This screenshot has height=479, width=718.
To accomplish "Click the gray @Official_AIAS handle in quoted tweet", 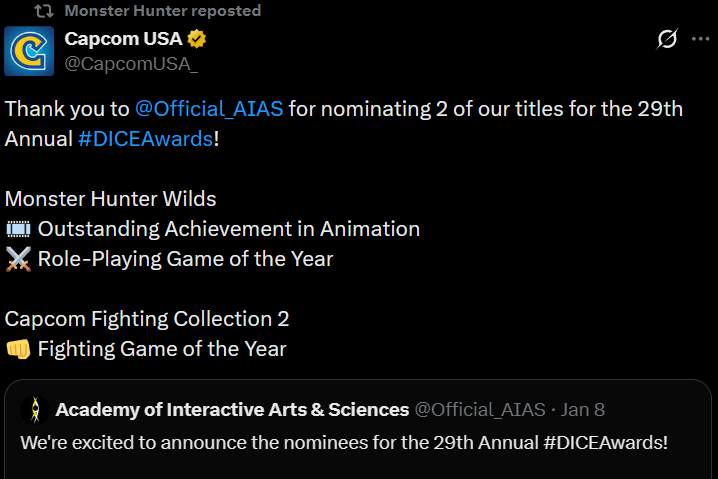I will [x=479, y=410].
